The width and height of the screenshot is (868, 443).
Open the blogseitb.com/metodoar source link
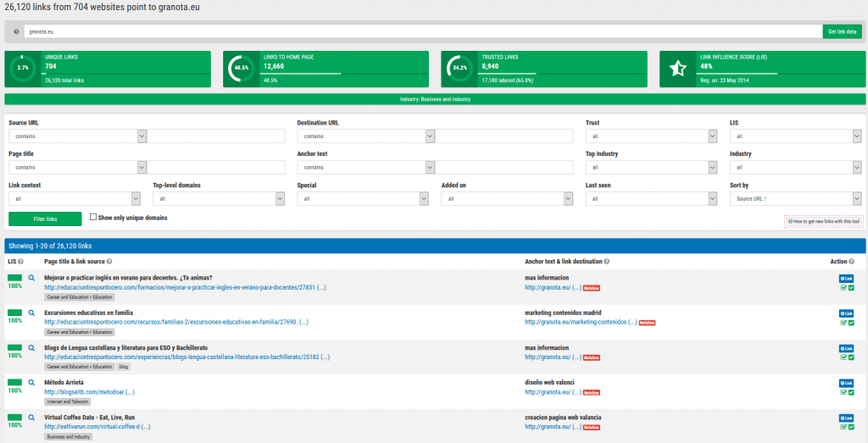pos(89,392)
